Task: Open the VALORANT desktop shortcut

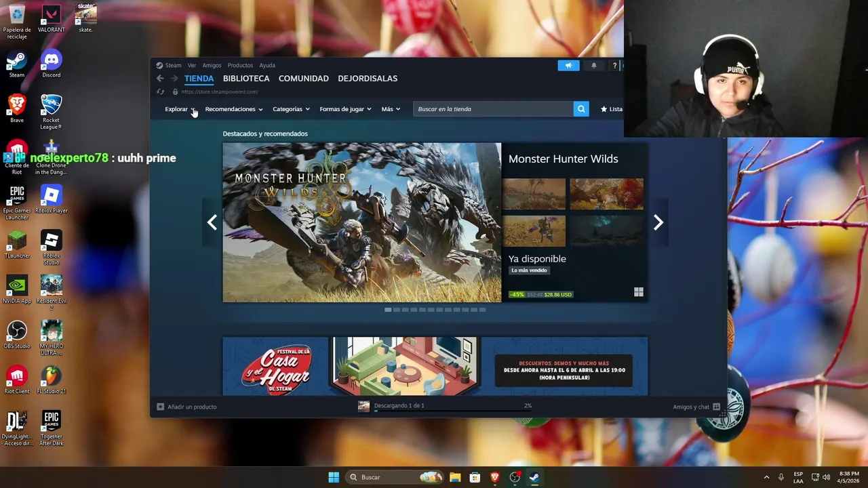Action: pyautogui.click(x=51, y=20)
